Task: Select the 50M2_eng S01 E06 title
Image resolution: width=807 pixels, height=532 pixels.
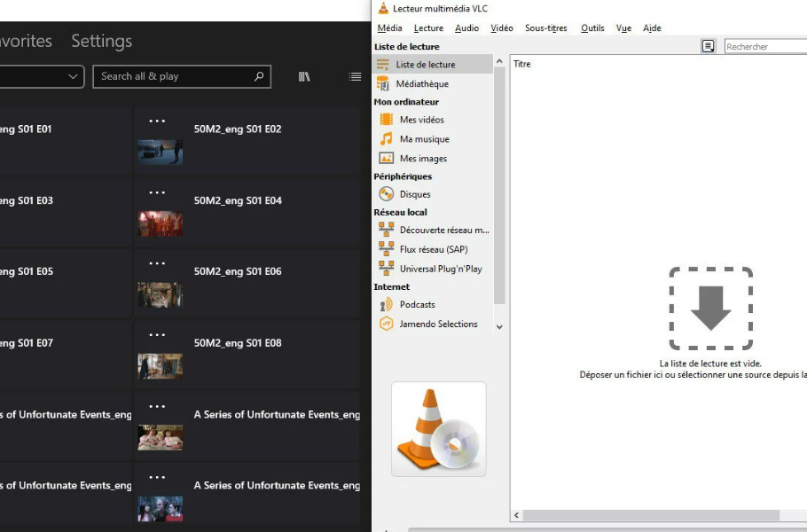Action: (238, 271)
